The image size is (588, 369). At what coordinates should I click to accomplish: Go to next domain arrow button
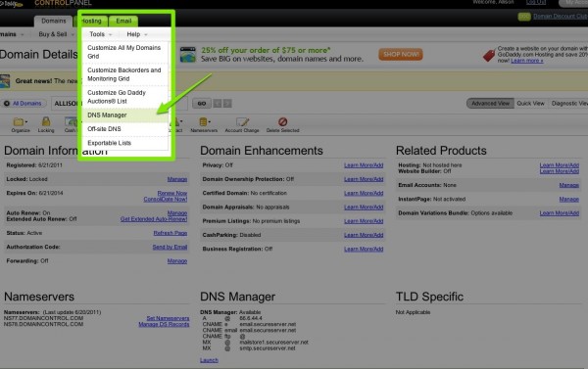[227, 104]
